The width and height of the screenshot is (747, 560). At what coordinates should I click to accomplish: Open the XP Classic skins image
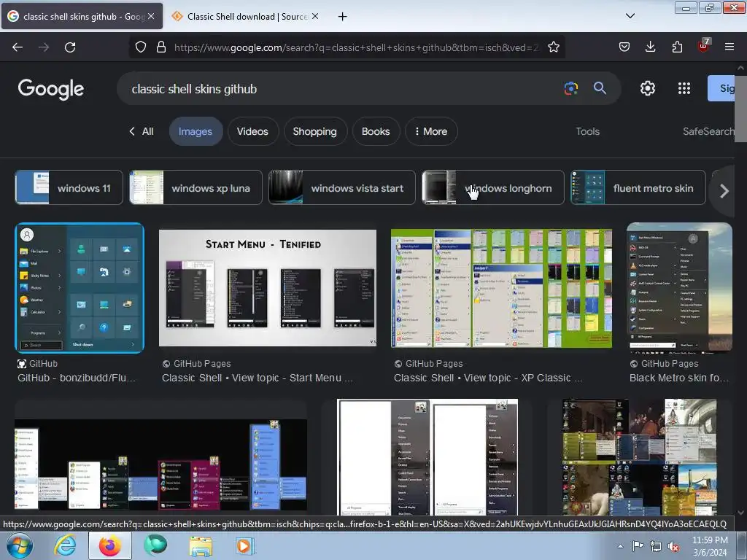(501, 288)
